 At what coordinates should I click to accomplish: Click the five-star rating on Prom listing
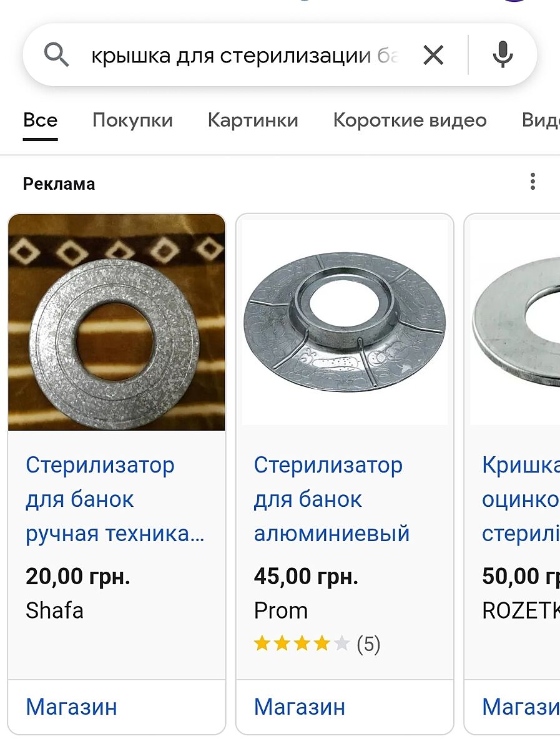(302, 644)
